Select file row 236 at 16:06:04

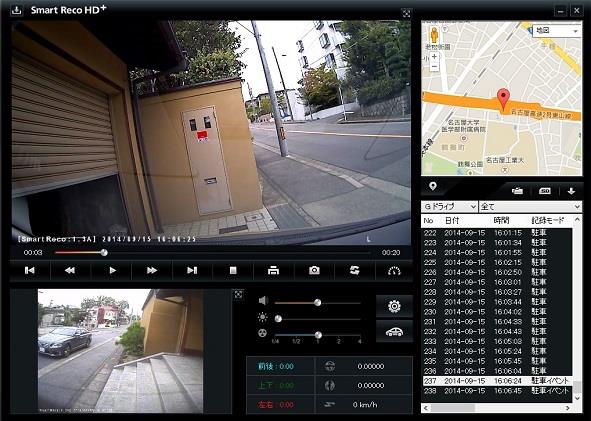pos(497,371)
